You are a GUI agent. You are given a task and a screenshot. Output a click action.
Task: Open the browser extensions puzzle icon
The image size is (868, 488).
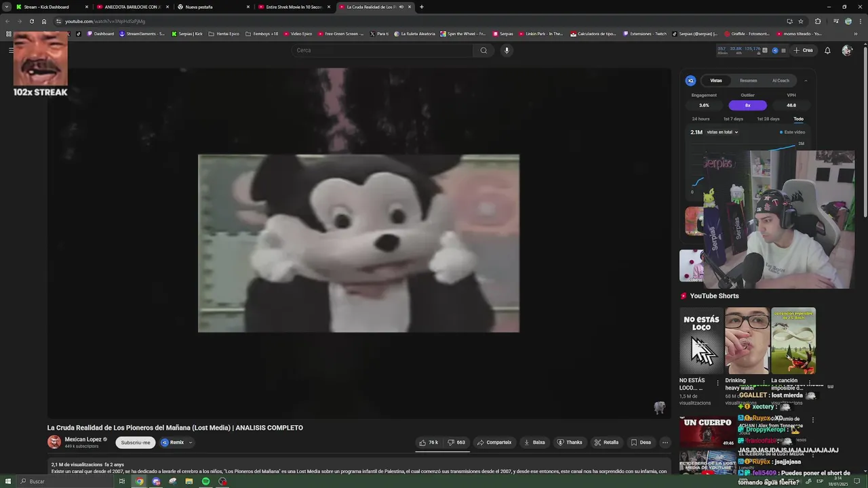point(817,21)
